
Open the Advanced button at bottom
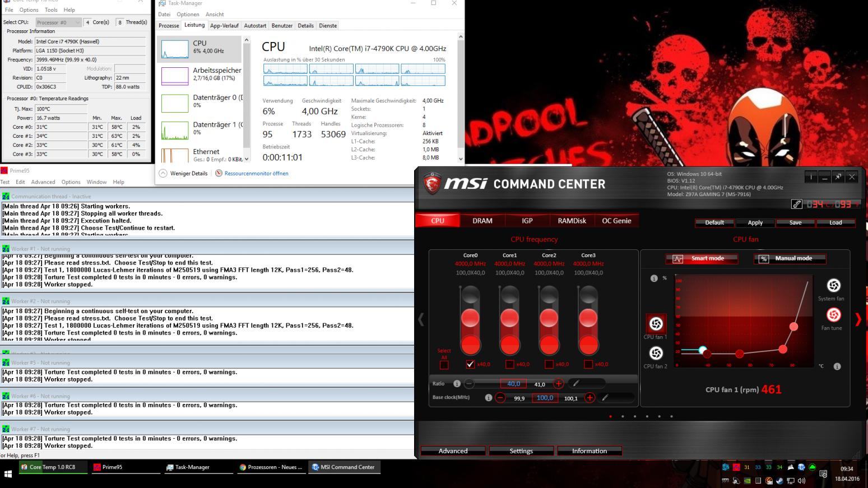coord(453,451)
